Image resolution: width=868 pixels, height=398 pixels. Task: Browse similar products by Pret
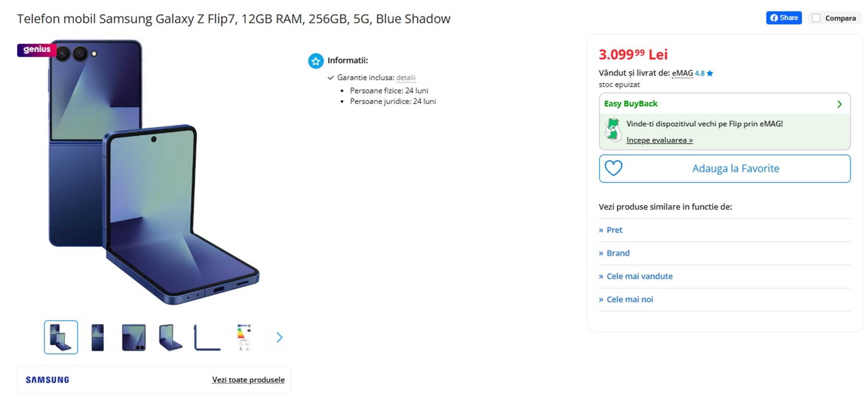[x=610, y=230]
